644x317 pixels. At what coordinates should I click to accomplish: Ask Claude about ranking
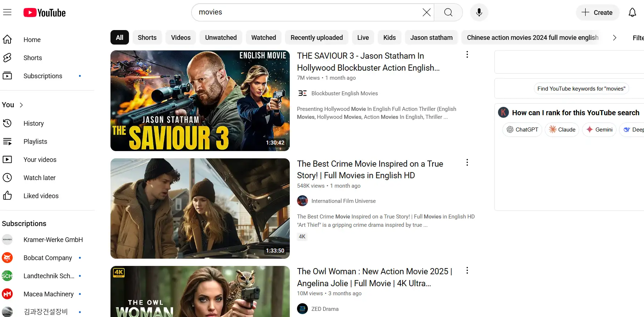(562, 129)
